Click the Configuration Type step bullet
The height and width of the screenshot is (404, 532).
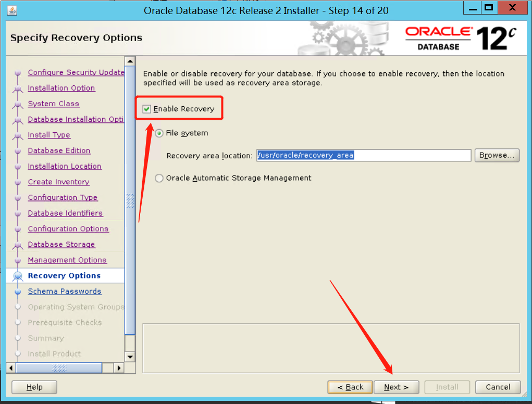point(18,198)
